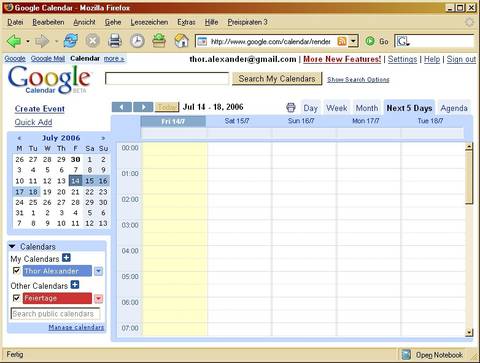Click the Today button
Screen dimensions: 480x363
pos(167,107)
